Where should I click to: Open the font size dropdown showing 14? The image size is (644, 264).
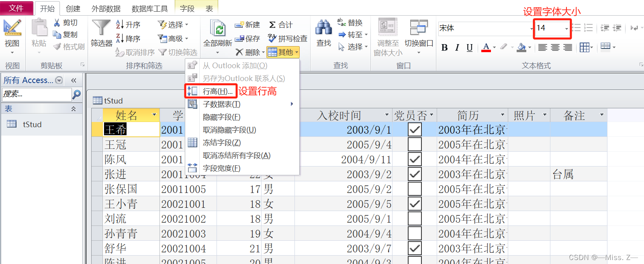click(x=566, y=28)
